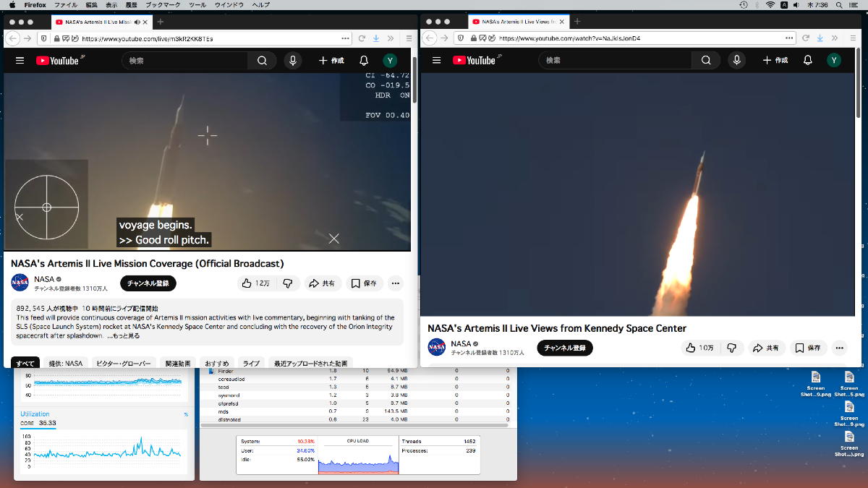Share the Mission Coverage video via 共有
Screen dimensions: 868x488
point(322,283)
